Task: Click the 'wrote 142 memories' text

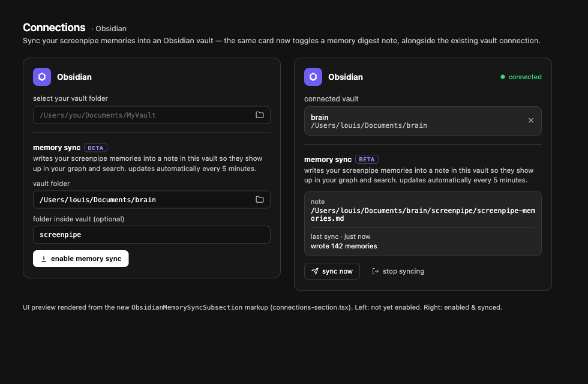Action: point(344,246)
